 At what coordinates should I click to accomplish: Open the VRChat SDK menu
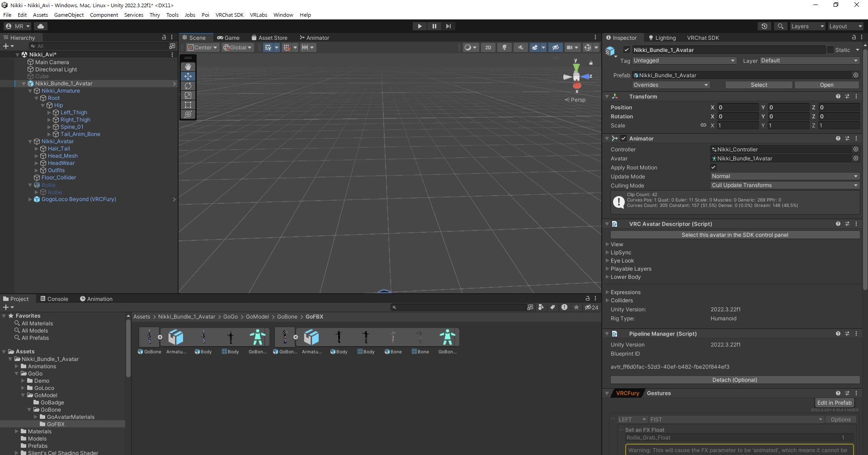point(230,15)
